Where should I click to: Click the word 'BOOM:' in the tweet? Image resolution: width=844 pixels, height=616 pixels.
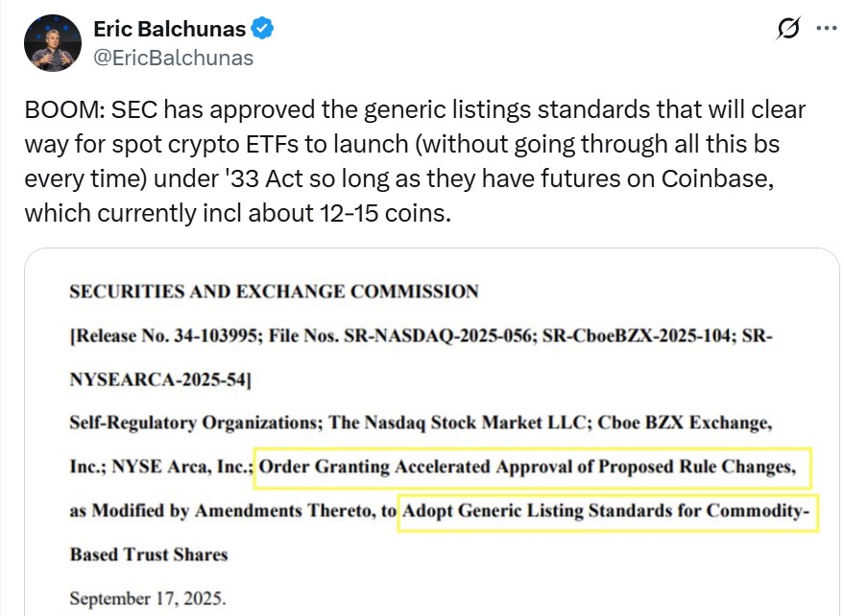click(64, 110)
